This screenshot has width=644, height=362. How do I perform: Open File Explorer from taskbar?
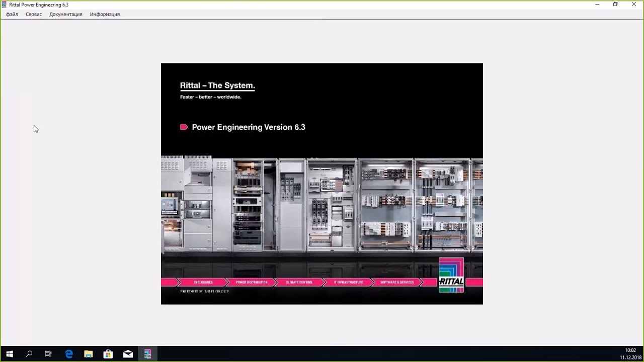(89, 354)
